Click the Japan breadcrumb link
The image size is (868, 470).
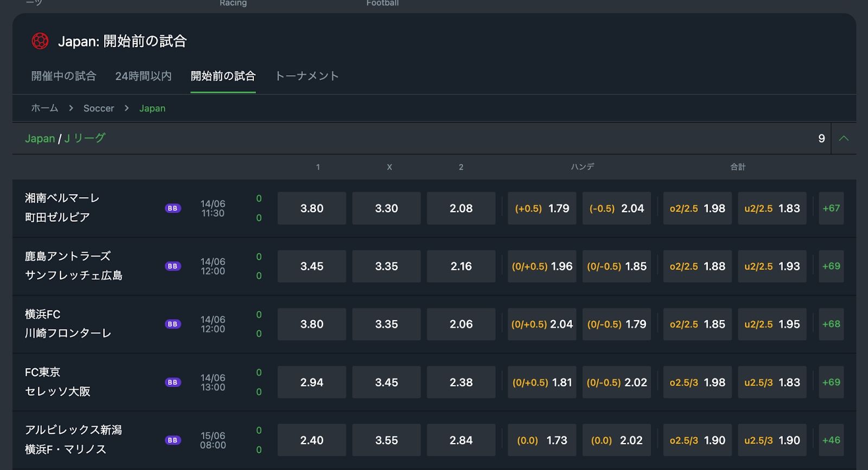[x=152, y=108]
